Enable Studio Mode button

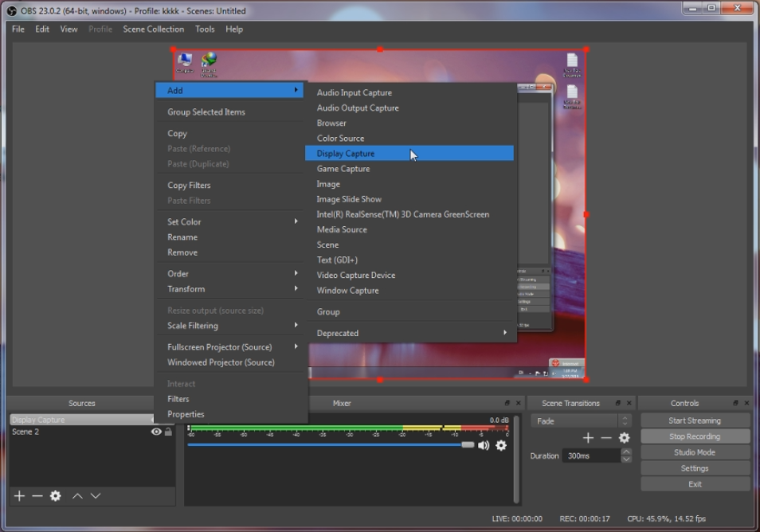(x=695, y=452)
